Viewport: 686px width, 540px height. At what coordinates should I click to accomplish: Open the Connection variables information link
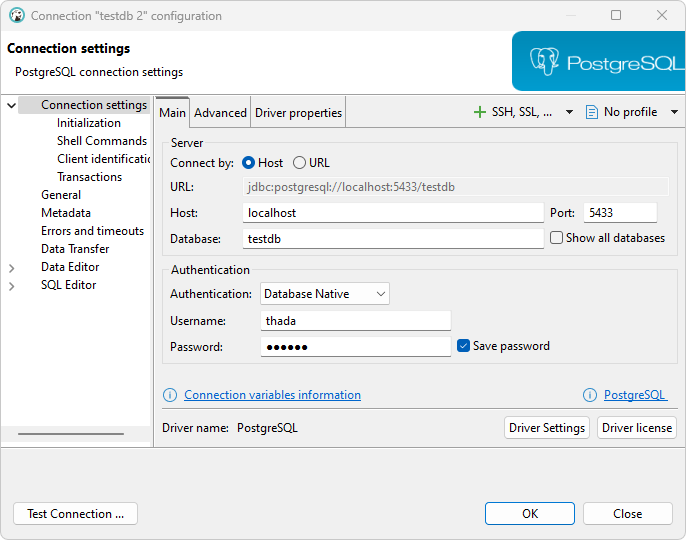pyautogui.click(x=272, y=395)
